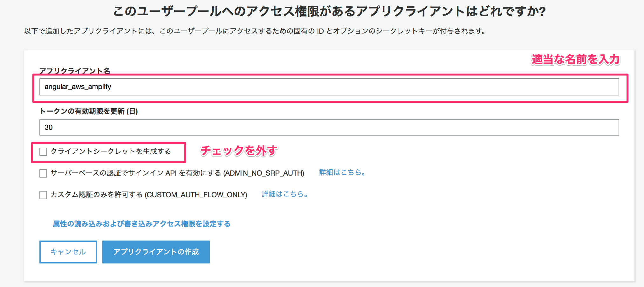The width and height of the screenshot is (644, 287).
Task: Select the angular_aws_amplify name text field
Action: pyautogui.click(x=329, y=87)
